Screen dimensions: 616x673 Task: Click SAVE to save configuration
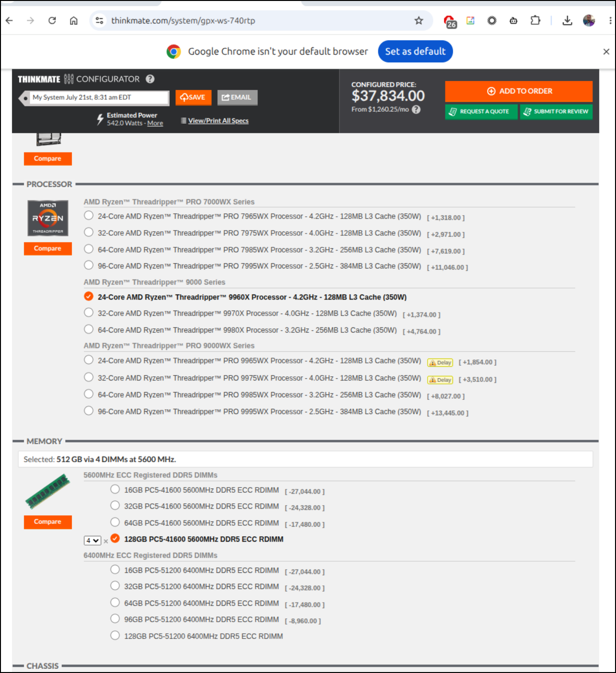[x=193, y=97]
